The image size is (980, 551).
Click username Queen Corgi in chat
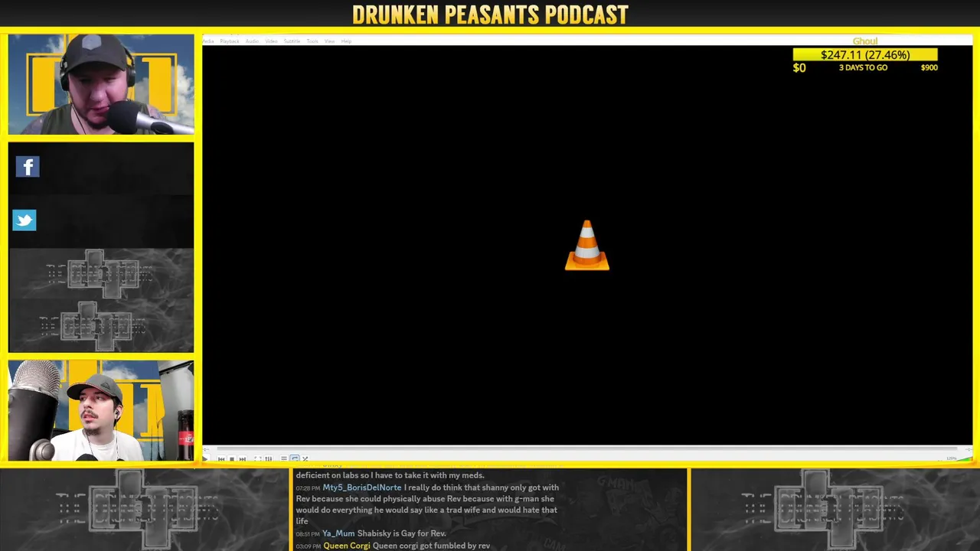click(x=347, y=546)
